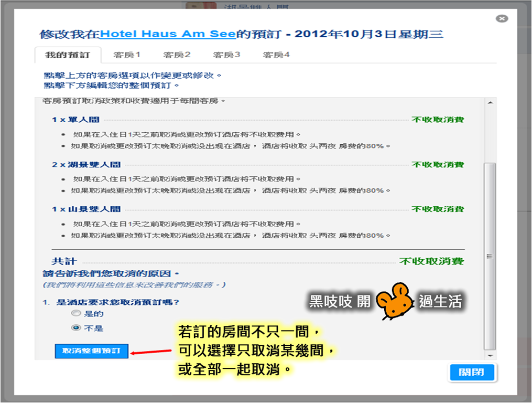Click the scrollbar down arrow
The height and width of the screenshot is (403, 532).
(x=490, y=355)
